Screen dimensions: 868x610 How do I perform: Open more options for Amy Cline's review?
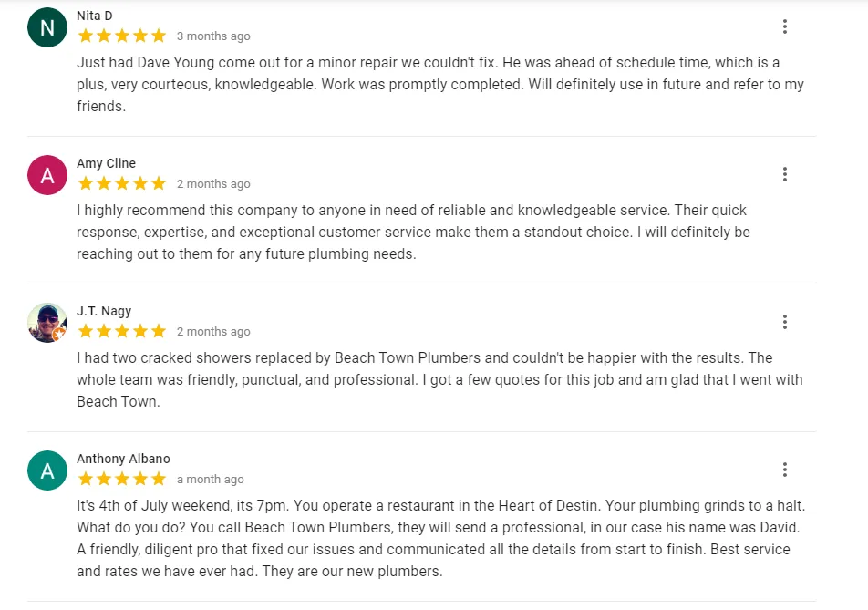pos(784,174)
